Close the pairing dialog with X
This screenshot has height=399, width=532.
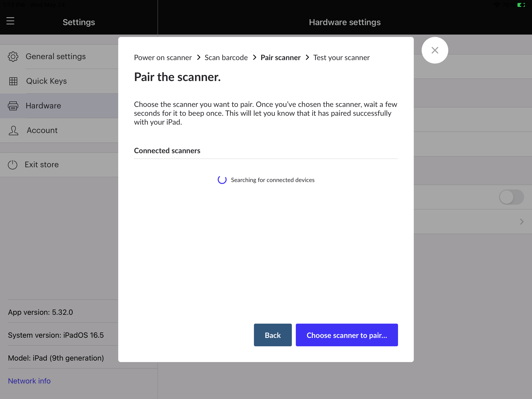coord(435,50)
